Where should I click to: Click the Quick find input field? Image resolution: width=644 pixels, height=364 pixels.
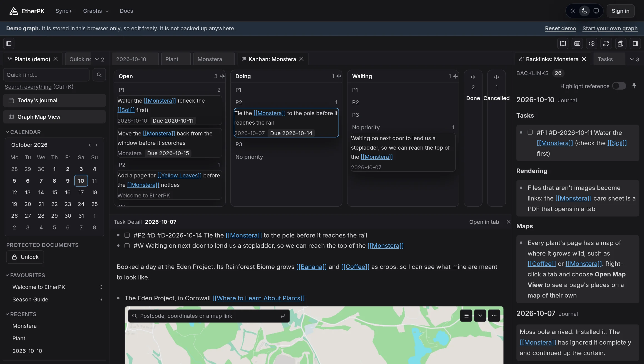tap(46, 75)
